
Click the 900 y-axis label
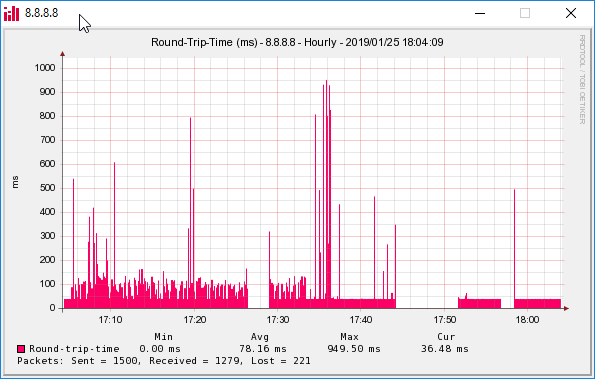pos(47,92)
